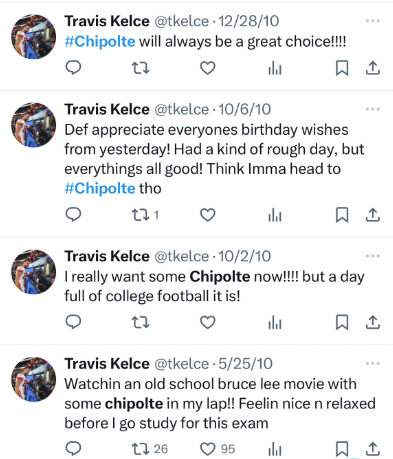Screen dimensions: 393x459
Task: Like the 10/6/10 birthday wishes tweet
Action: point(207,215)
